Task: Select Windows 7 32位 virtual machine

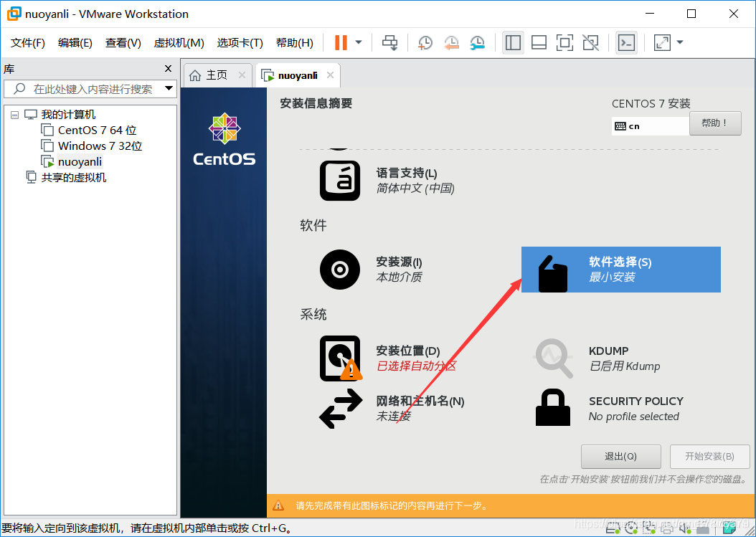Action: coord(100,146)
